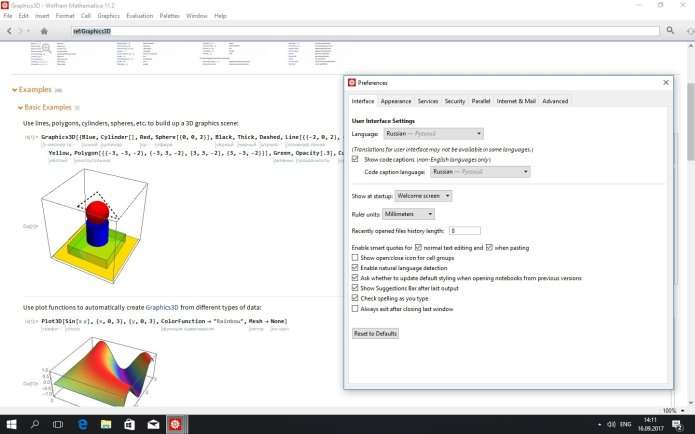Screen dimensions: 695x434
Task: Enable open/close icon for cell groups
Action: 355,257
